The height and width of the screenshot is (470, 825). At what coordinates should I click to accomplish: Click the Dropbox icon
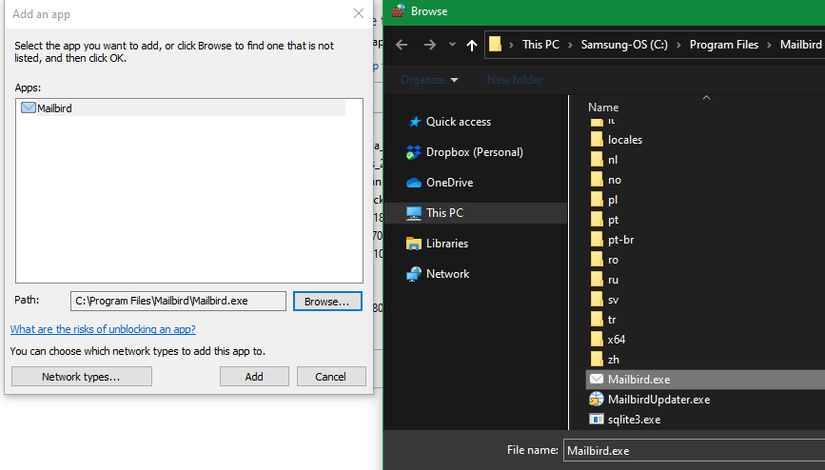(x=414, y=152)
